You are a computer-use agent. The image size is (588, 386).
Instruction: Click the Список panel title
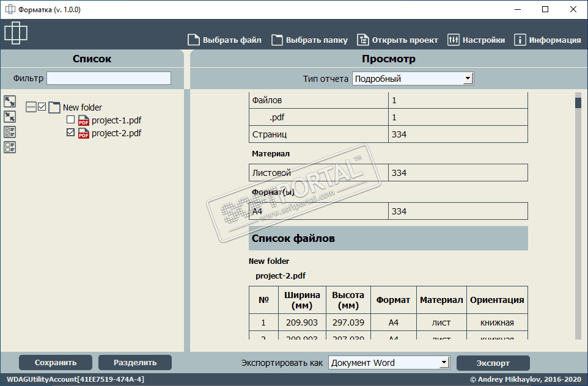click(x=92, y=59)
